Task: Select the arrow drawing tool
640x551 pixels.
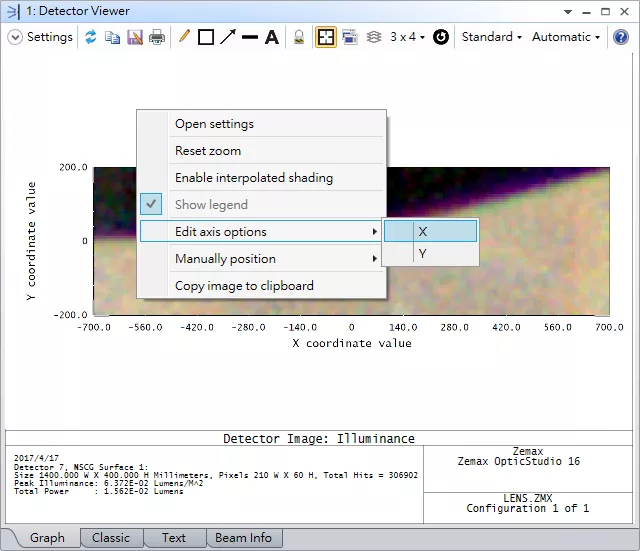Action: [228, 37]
